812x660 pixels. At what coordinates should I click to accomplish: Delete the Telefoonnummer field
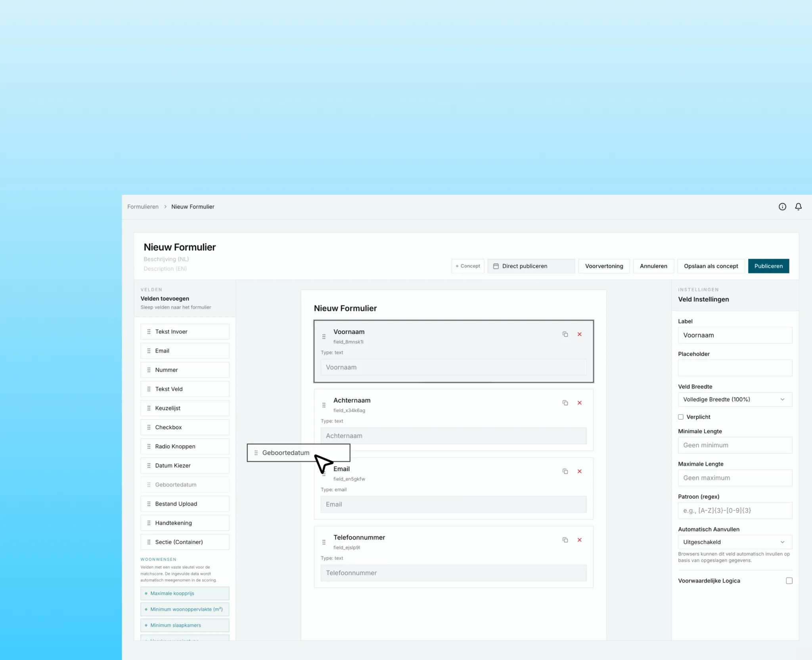(x=579, y=540)
